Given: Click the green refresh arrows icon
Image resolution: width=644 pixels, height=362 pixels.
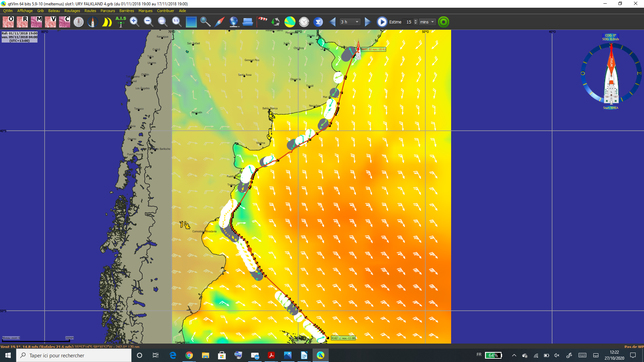Looking at the screenshot, I should (x=275, y=22).
